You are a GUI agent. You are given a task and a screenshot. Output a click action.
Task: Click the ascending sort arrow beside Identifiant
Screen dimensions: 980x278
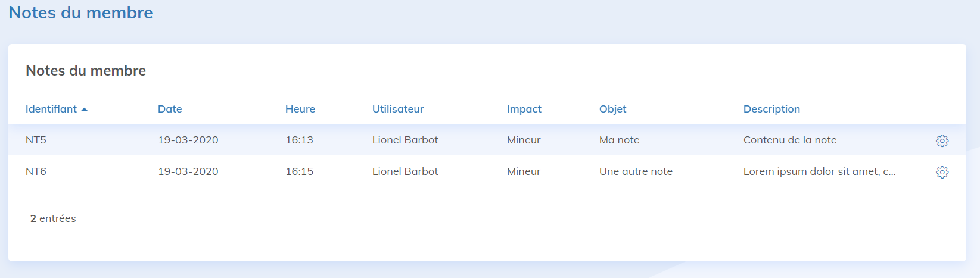pyautogui.click(x=85, y=110)
